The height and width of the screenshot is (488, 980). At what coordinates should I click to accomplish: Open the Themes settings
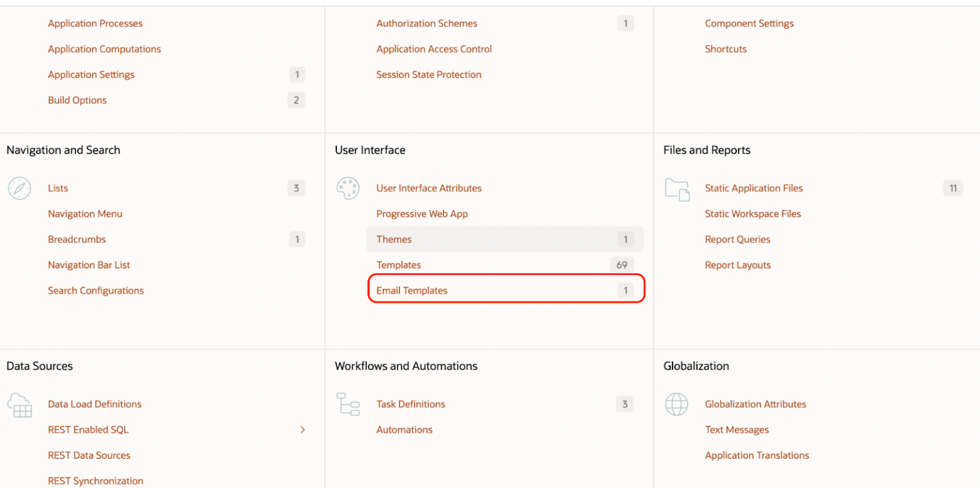(x=394, y=239)
